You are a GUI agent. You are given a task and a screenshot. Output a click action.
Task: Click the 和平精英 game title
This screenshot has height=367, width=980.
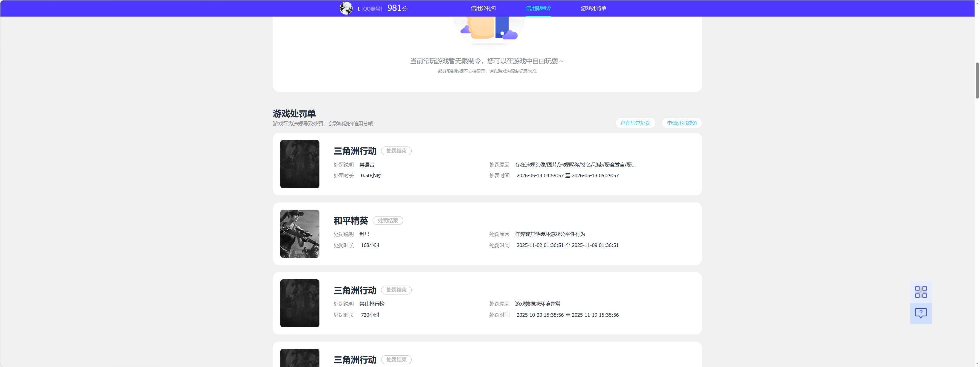coord(351,220)
